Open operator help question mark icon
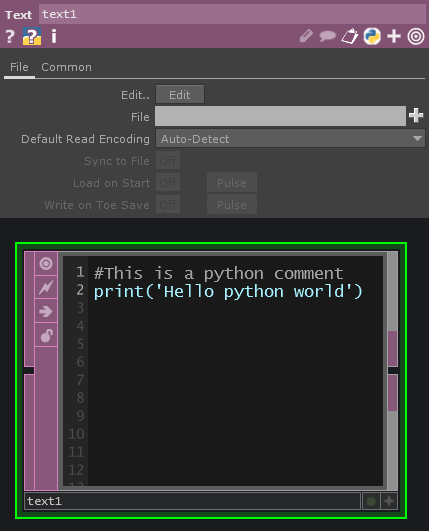 point(10,36)
